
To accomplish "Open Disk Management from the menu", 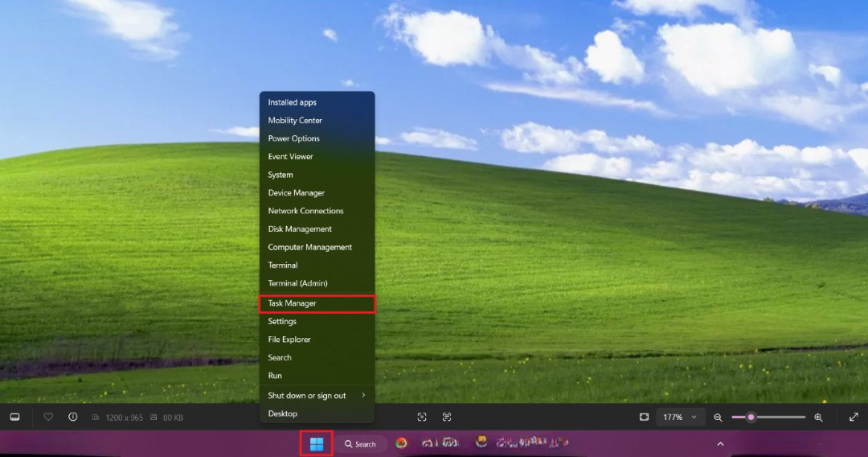I will click(317, 228).
